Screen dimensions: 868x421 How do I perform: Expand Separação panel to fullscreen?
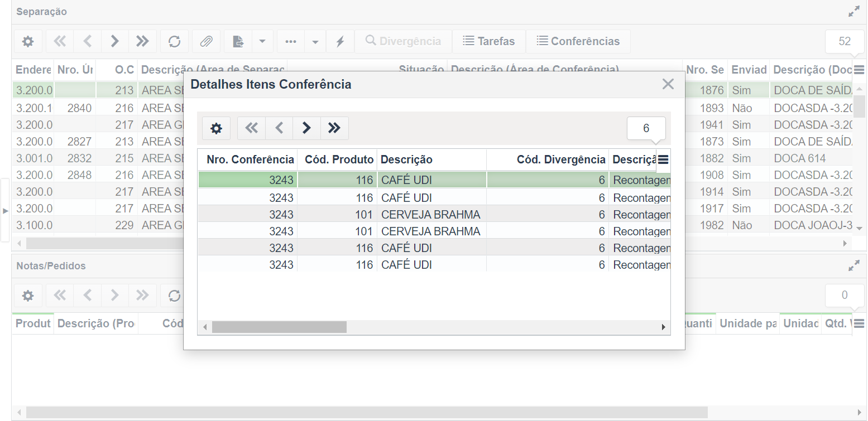point(854,12)
